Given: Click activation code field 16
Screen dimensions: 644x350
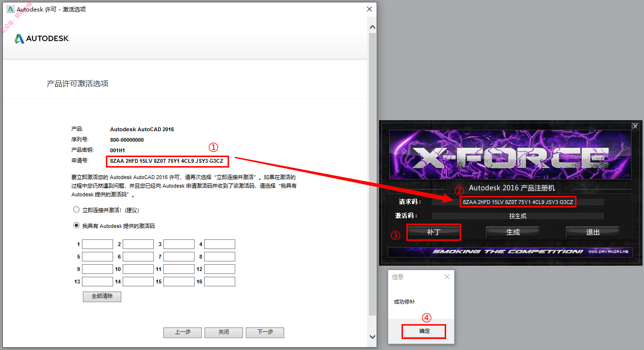Looking at the screenshot, I should click(219, 282).
